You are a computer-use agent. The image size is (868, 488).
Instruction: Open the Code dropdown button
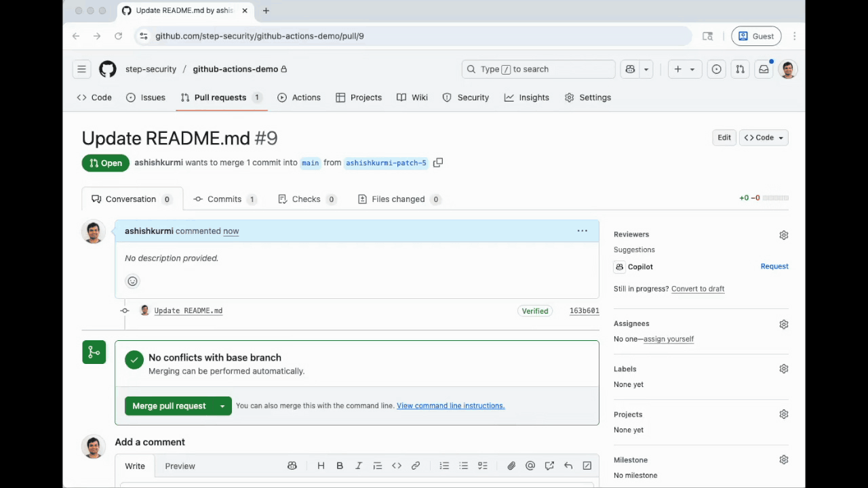point(764,138)
